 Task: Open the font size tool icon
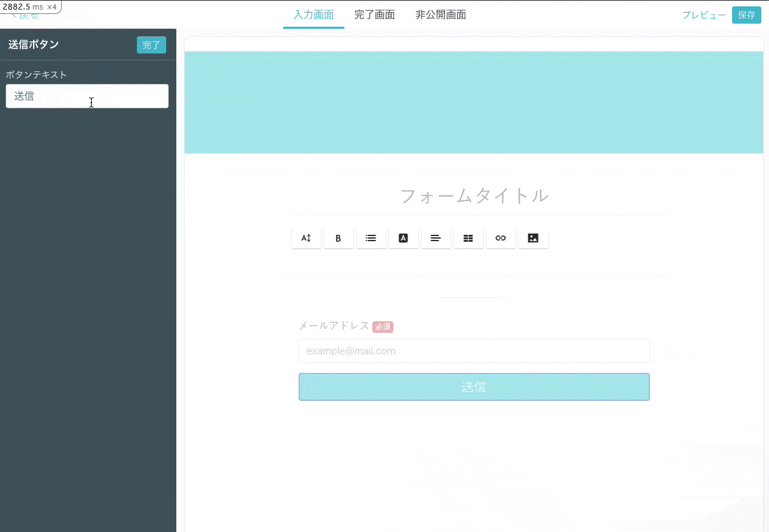click(x=306, y=238)
